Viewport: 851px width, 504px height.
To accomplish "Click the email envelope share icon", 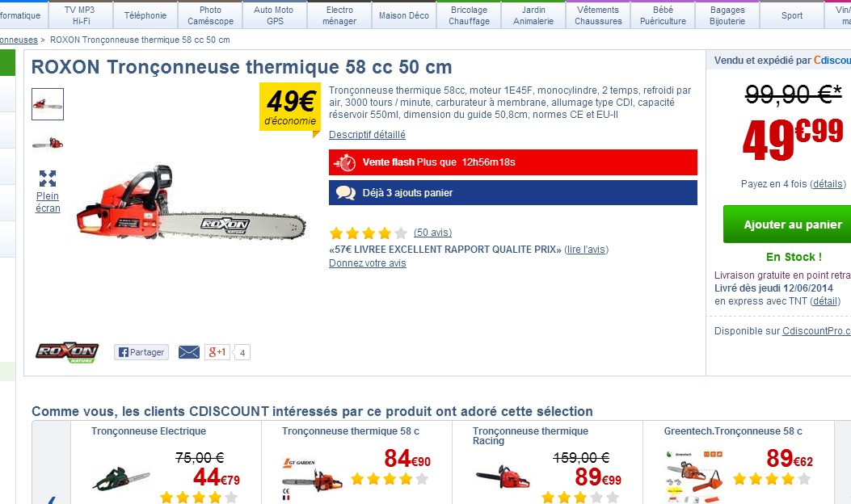I will tap(188, 352).
